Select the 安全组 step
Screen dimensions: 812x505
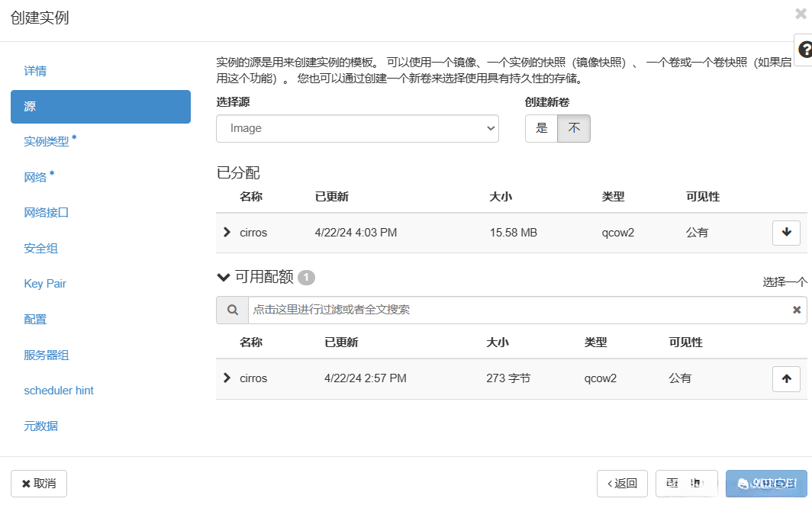41,248
